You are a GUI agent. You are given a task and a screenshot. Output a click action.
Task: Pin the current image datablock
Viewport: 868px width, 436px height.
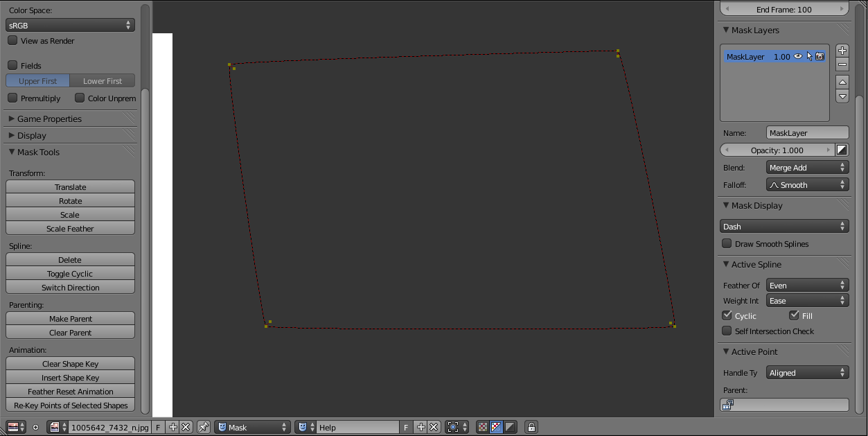point(203,426)
